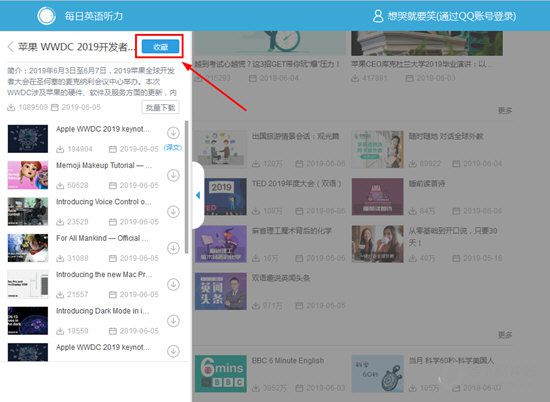Open 从零基础到开口说 album thumbnail
Viewport: 550px width, 402px height.
(377, 244)
